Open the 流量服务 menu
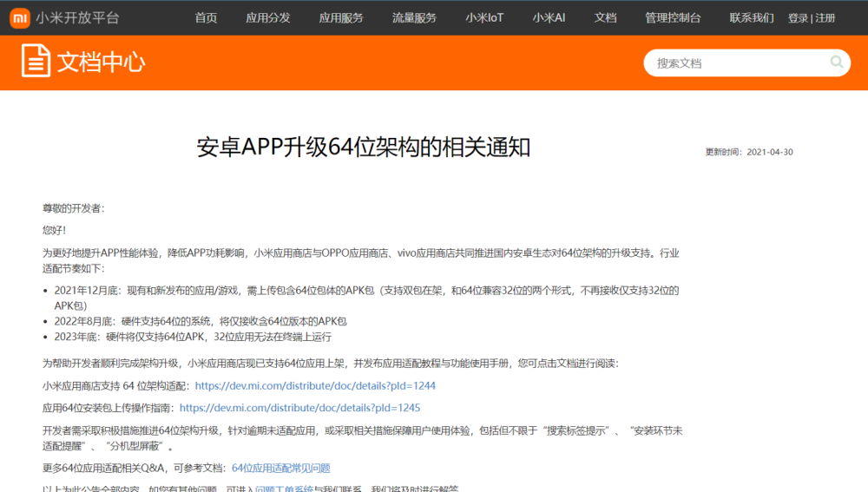This screenshot has width=868, height=492. click(x=414, y=17)
